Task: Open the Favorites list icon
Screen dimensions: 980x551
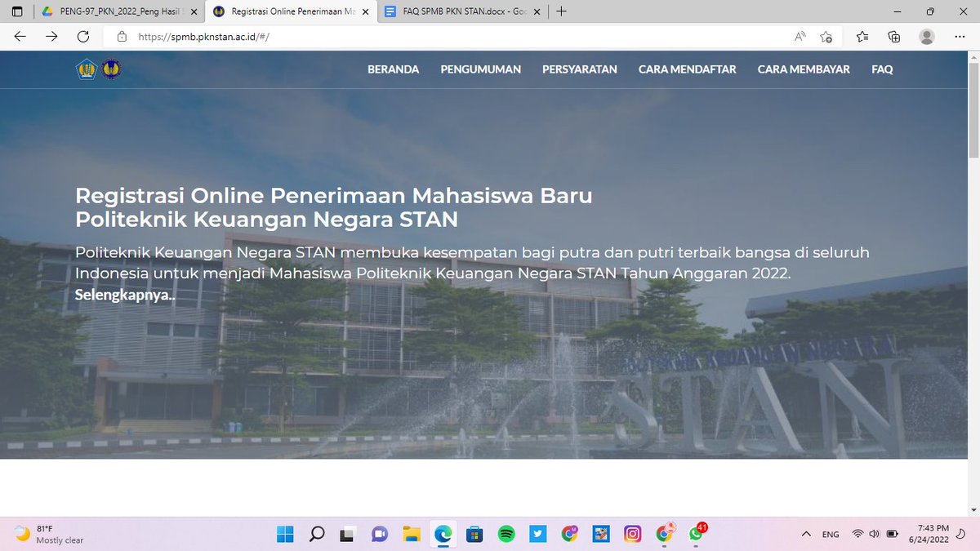Action: click(x=861, y=37)
